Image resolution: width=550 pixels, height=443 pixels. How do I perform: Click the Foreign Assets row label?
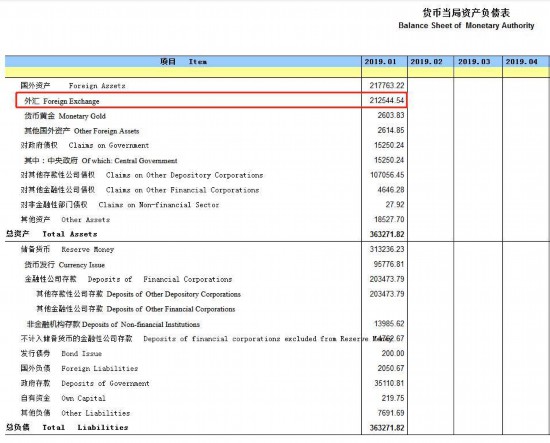click(x=73, y=86)
